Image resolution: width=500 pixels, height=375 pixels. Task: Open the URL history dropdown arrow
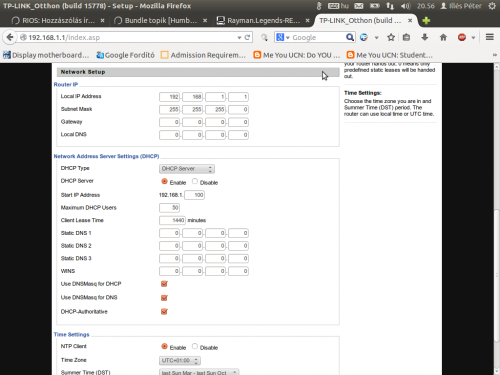(x=239, y=38)
